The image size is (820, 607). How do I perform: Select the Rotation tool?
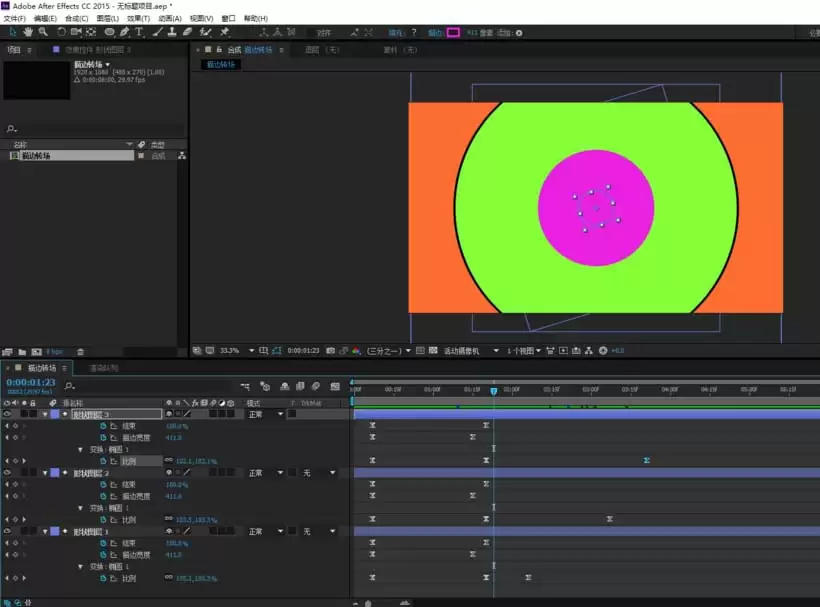coord(61,32)
